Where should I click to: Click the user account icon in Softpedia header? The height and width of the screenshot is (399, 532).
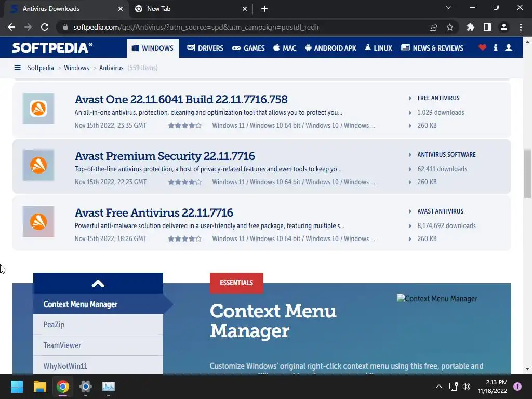click(x=509, y=47)
